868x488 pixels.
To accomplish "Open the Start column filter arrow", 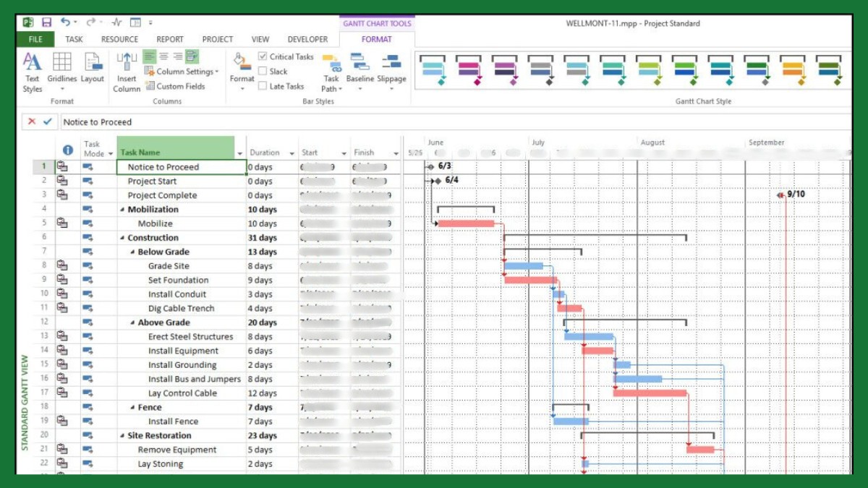I will point(344,153).
